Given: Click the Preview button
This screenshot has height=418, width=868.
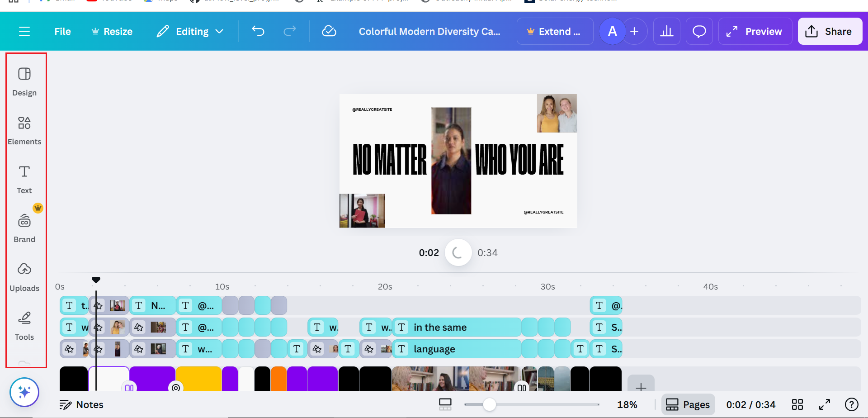Looking at the screenshot, I should tap(755, 31).
